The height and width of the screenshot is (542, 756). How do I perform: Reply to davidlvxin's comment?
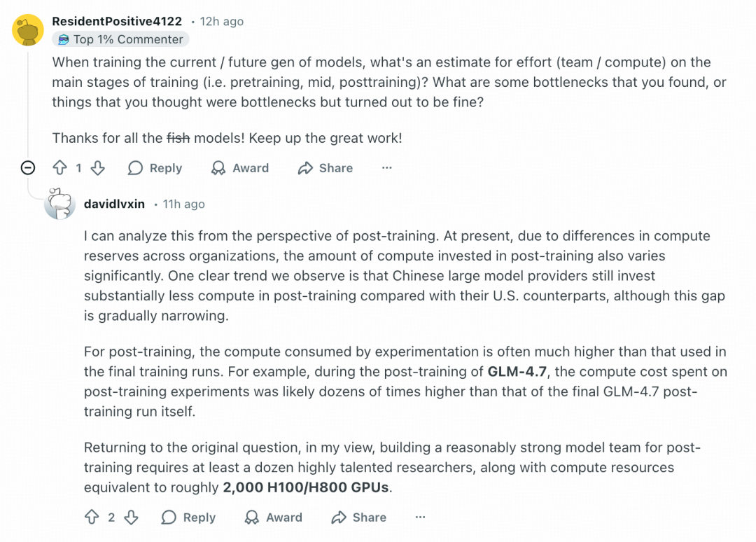pyautogui.click(x=188, y=517)
